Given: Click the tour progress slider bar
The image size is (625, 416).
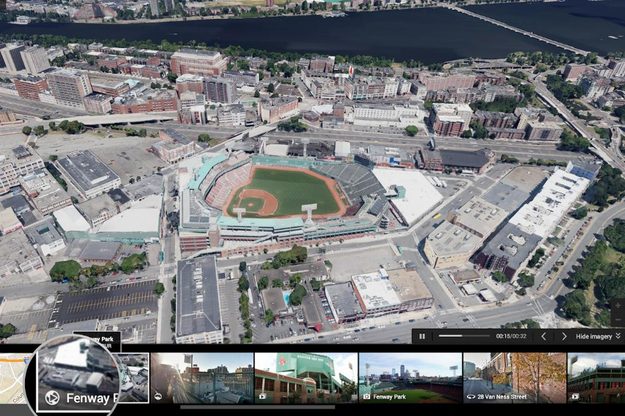Looking at the screenshot, I should 464,336.
